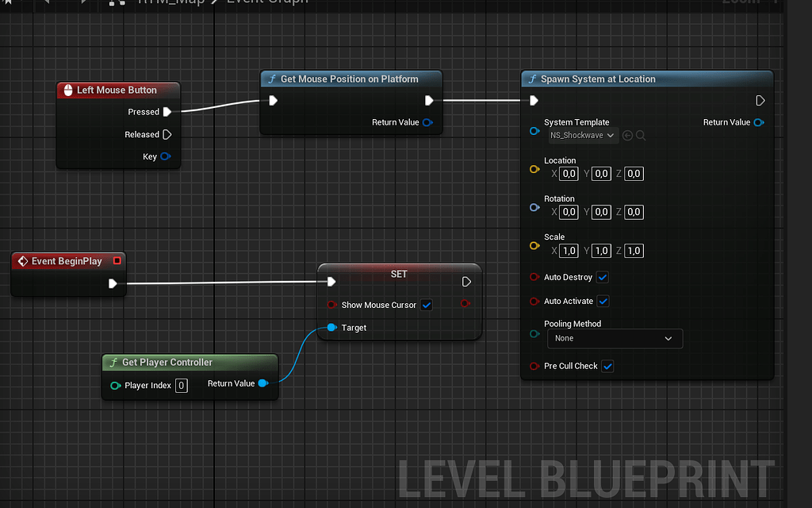Uncheck the Show Mouse Cursor checkbox
Image resolution: width=812 pixels, height=508 pixels.
(x=427, y=305)
